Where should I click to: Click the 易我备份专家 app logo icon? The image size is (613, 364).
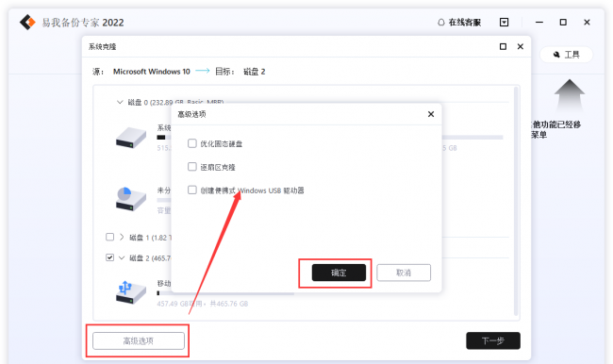click(27, 23)
